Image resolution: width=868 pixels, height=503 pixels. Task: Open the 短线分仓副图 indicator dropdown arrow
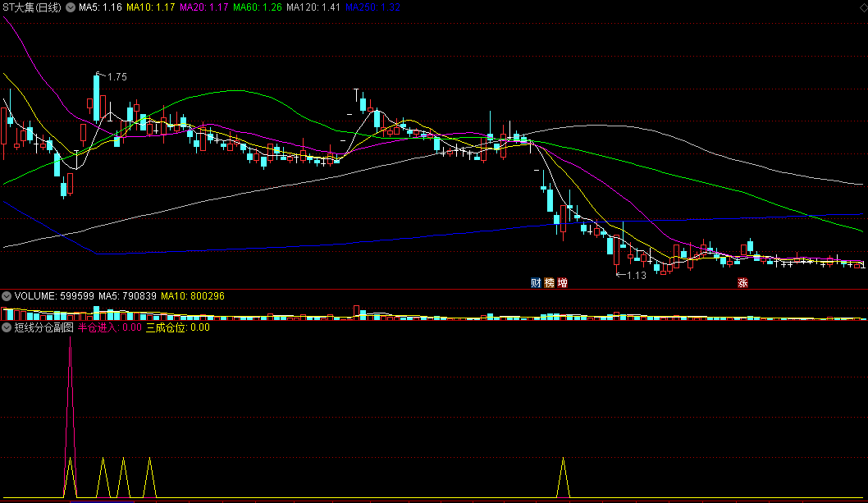[x=7, y=327]
